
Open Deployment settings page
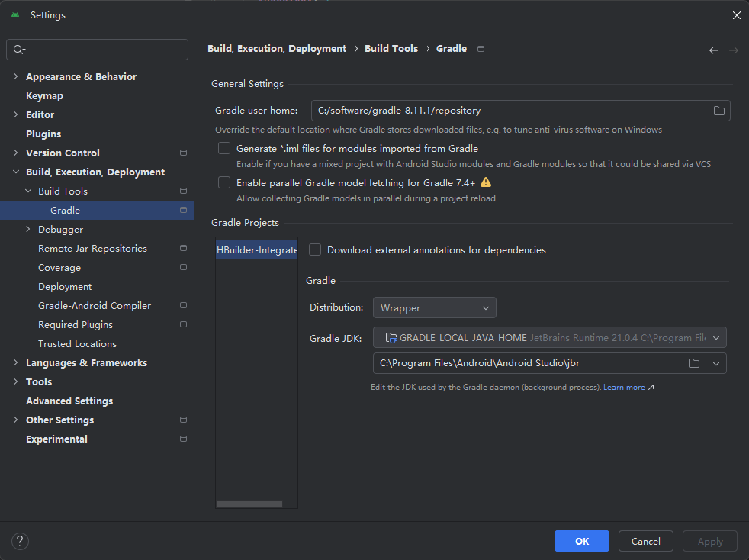coord(65,287)
